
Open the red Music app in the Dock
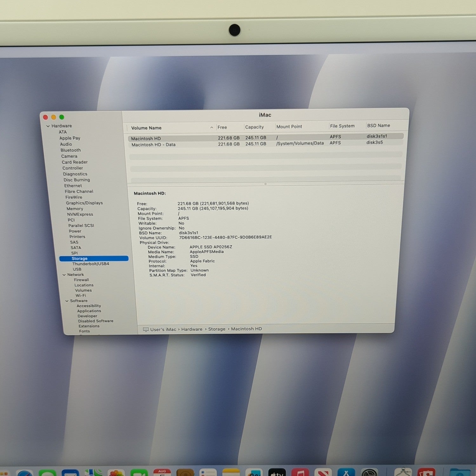click(300, 472)
